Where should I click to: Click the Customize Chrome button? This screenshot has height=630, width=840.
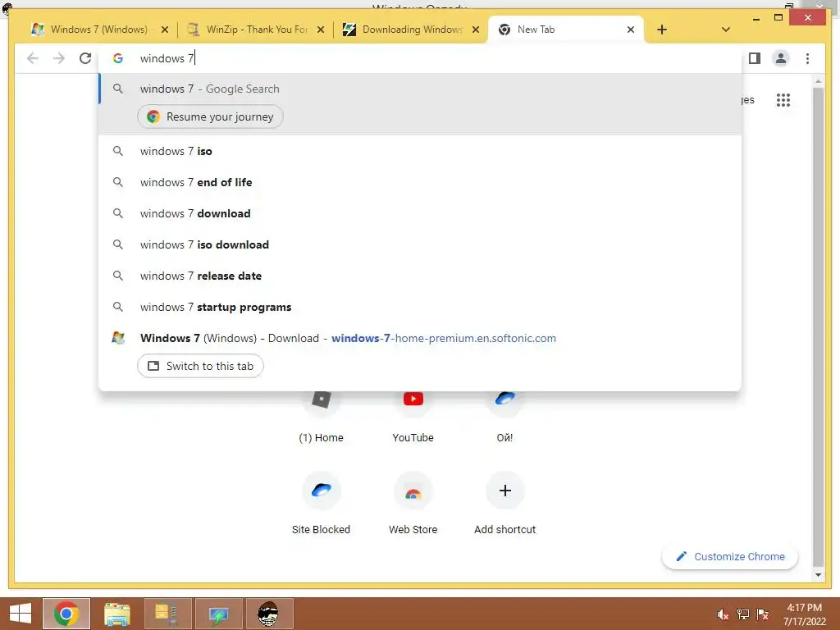click(729, 557)
